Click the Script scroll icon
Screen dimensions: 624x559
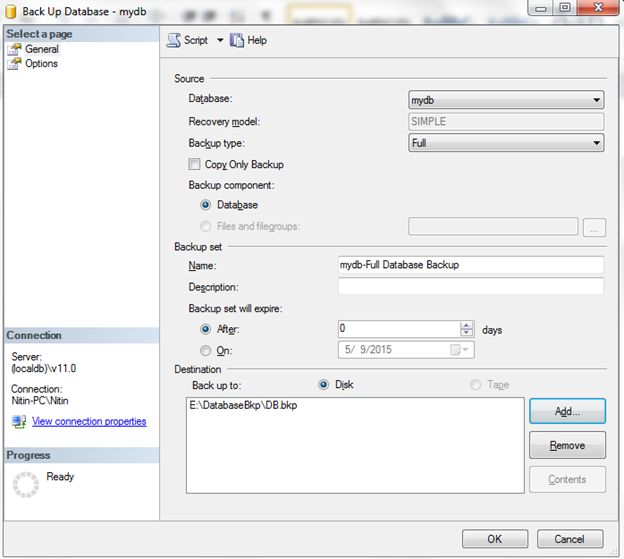[x=174, y=40]
